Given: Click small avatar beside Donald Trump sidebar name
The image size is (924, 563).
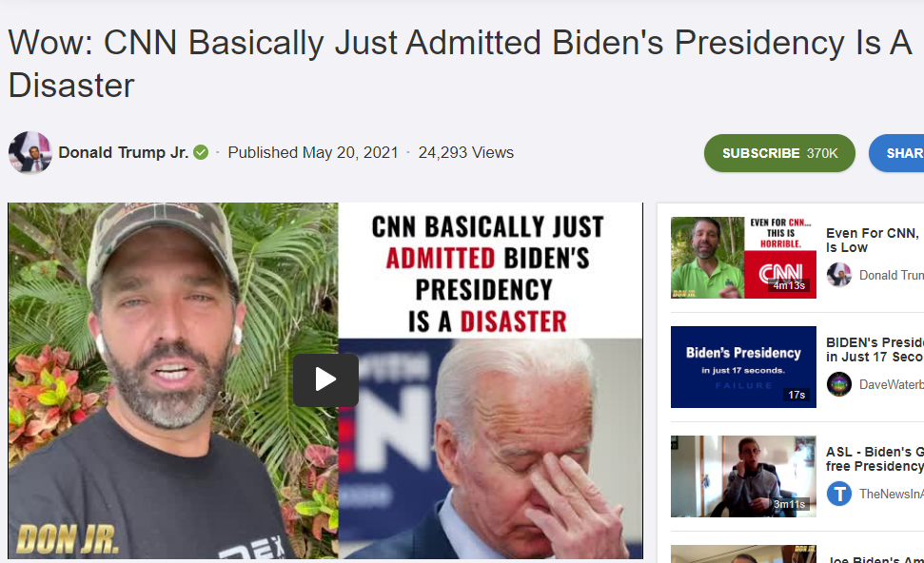Looking at the screenshot, I should point(838,275).
